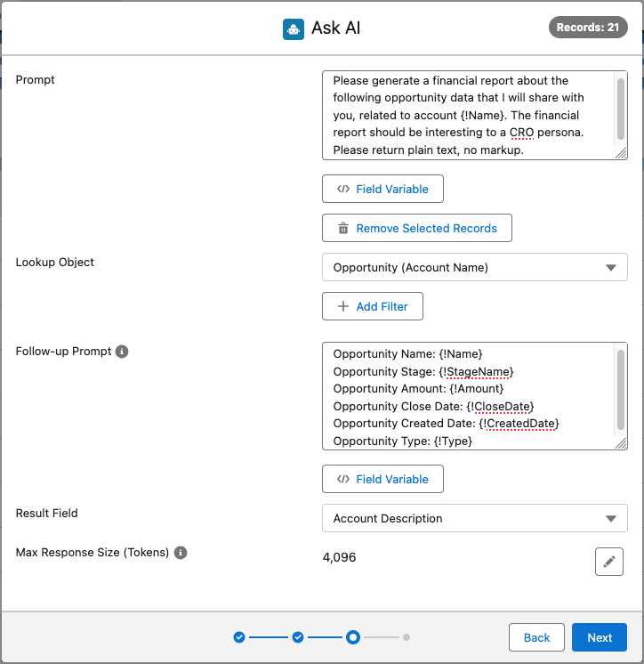Screen dimensions: 644x664
Task: Click code icon on Prompt's Field Variable button
Action: [x=343, y=189]
